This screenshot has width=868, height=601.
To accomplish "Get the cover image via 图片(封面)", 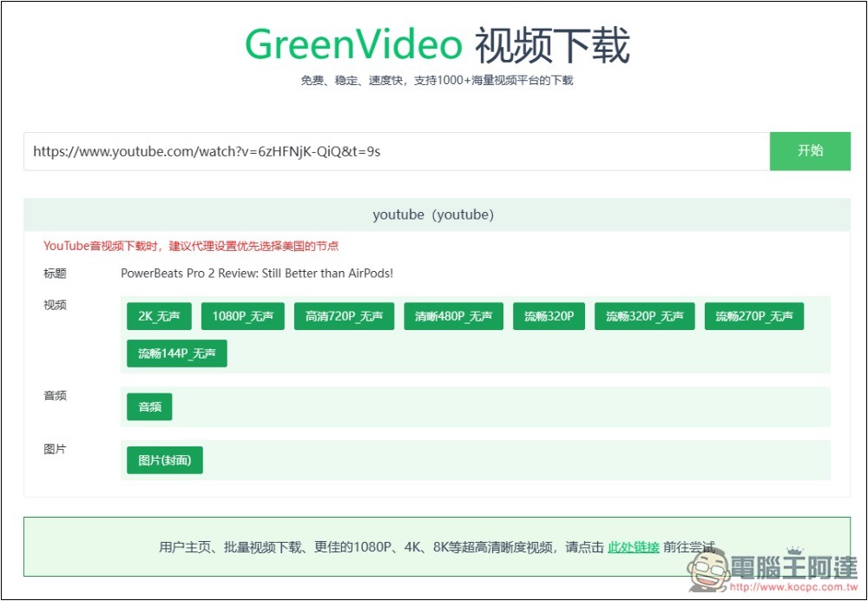I will tap(164, 460).
